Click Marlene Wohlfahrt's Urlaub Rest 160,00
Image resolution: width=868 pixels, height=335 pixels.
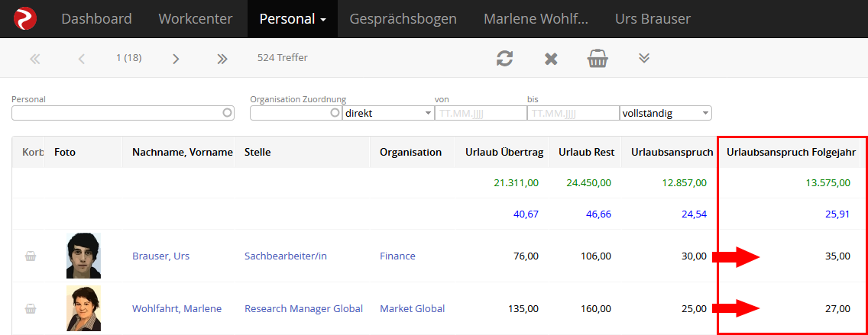point(596,309)
